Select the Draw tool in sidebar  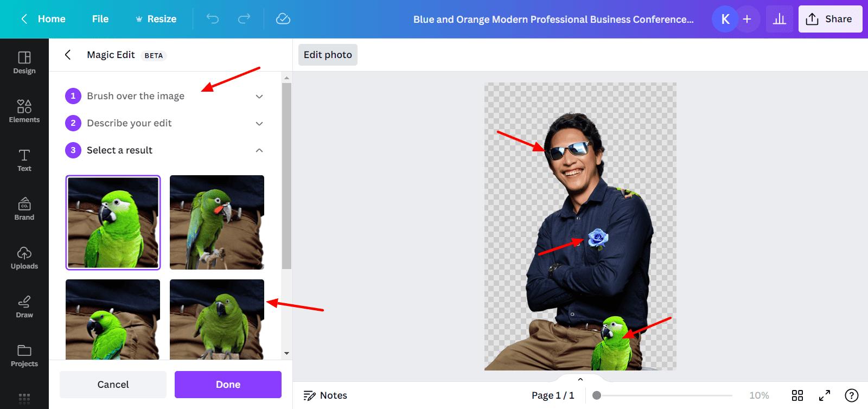[x=24, y=306]
